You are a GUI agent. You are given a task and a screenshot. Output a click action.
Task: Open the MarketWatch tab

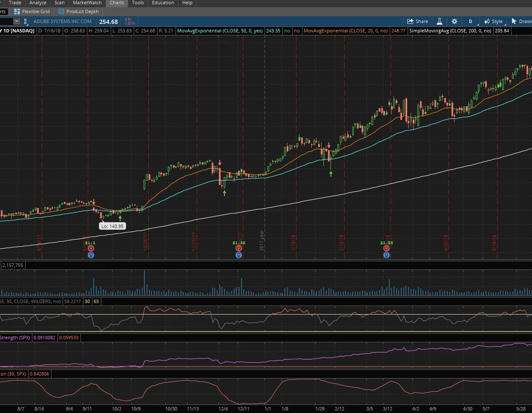pos(87,3)
